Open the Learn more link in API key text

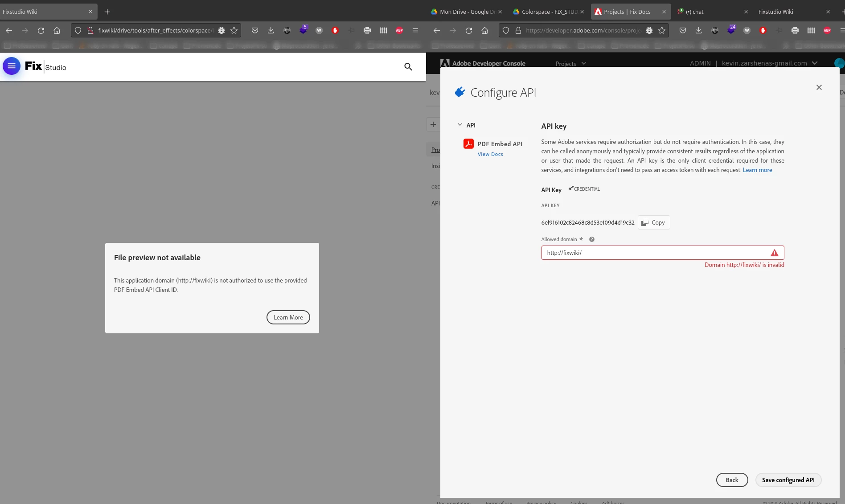coord(757,170)
